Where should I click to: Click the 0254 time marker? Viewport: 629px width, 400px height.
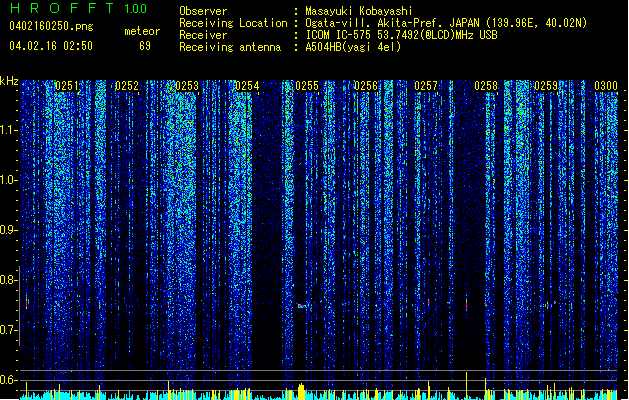tap(247, 86)
